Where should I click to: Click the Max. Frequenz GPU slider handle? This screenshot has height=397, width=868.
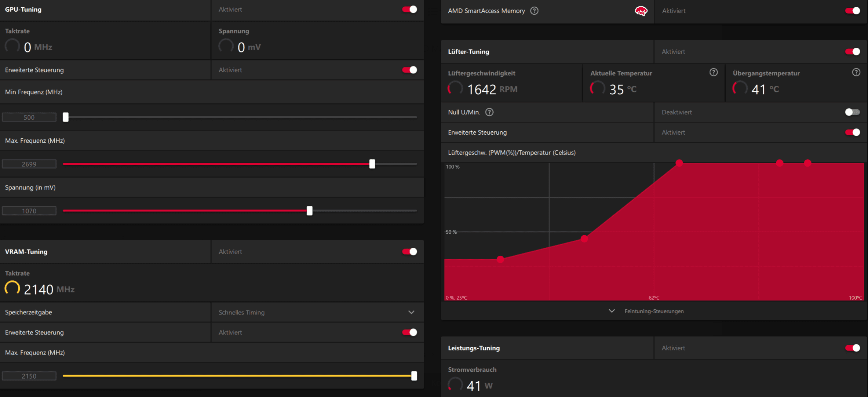click(372, 164)
